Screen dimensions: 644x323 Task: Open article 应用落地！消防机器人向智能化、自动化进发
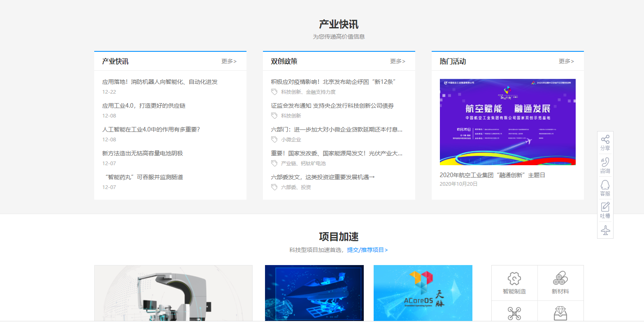point(160,82)
